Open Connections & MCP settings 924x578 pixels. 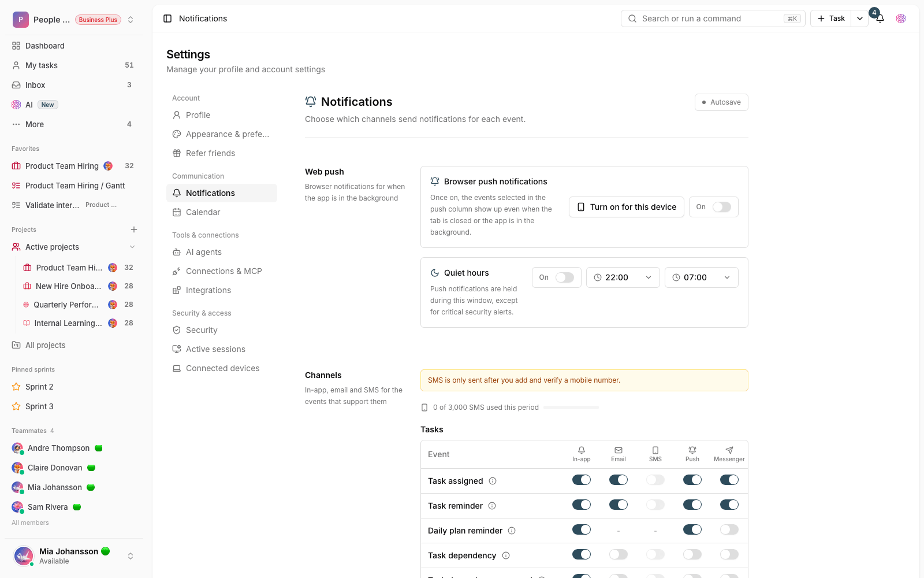click(x=222, y=271)
